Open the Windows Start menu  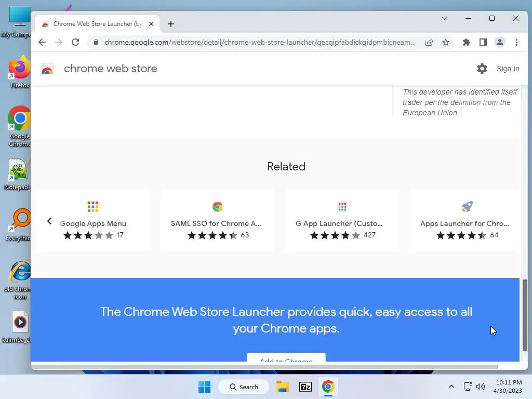point(204,387)
